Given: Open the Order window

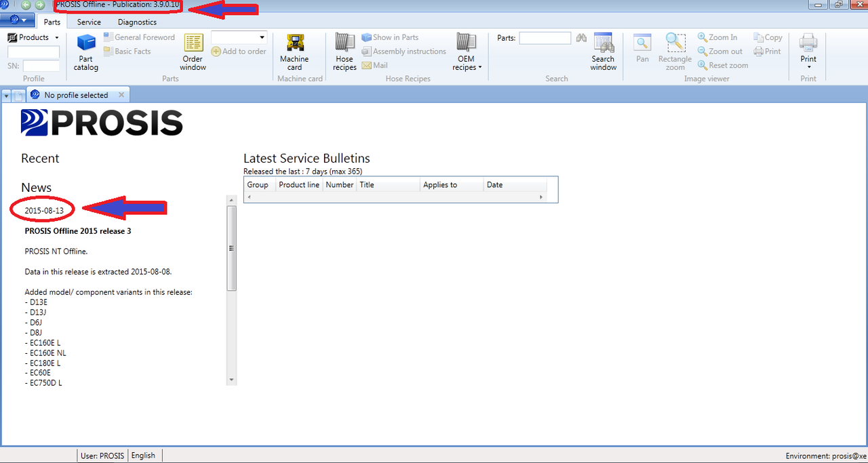Looking at the screenshot, I should [193, 52].
